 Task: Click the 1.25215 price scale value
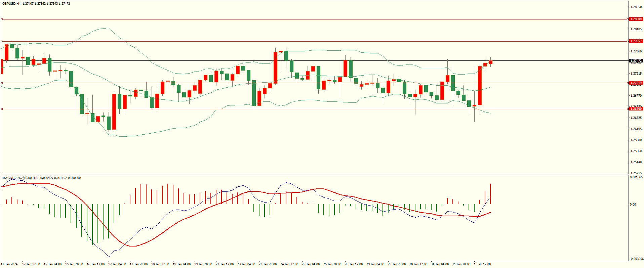637,173
